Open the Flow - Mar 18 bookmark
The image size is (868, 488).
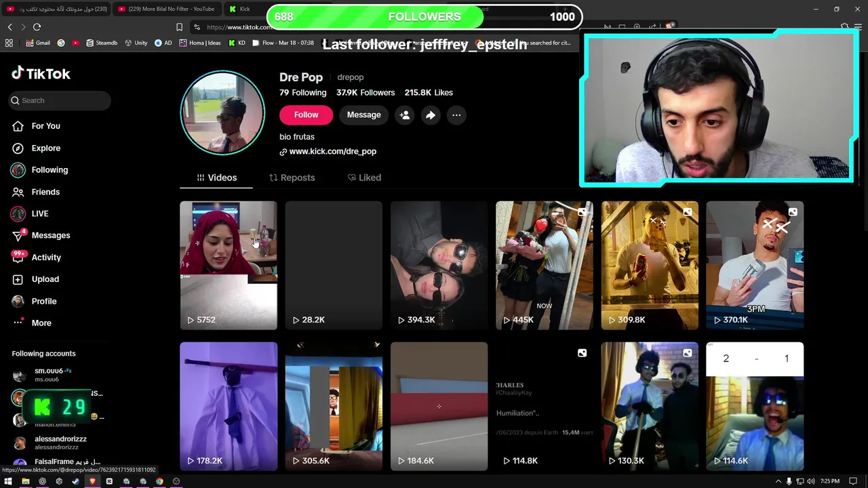coord(283,43)
